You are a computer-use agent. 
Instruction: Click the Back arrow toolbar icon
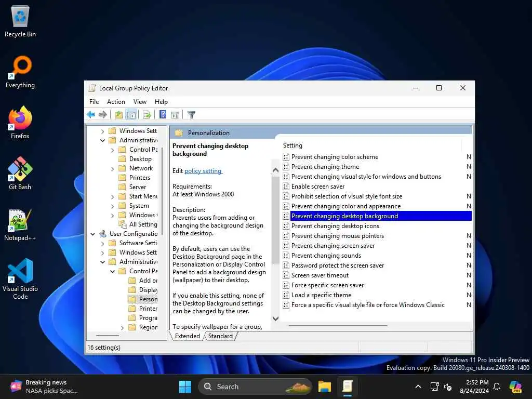pos(90,115)
